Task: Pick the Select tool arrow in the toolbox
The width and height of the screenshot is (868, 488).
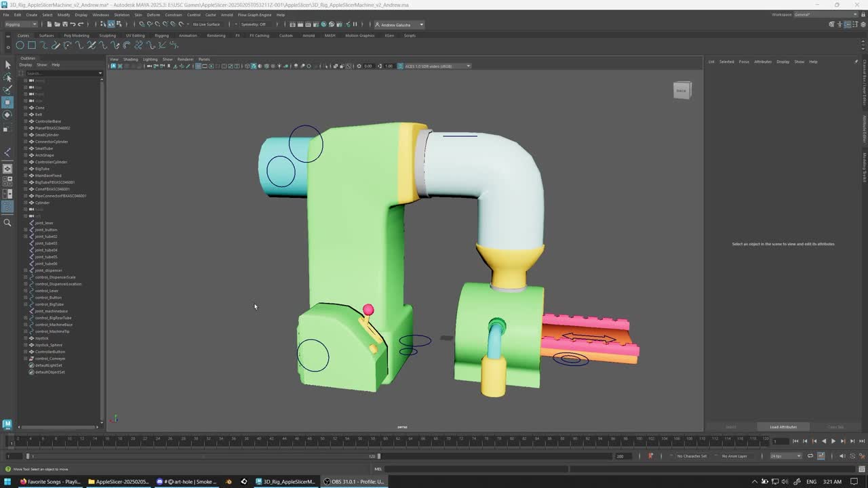Action: [x=7, y=65]
